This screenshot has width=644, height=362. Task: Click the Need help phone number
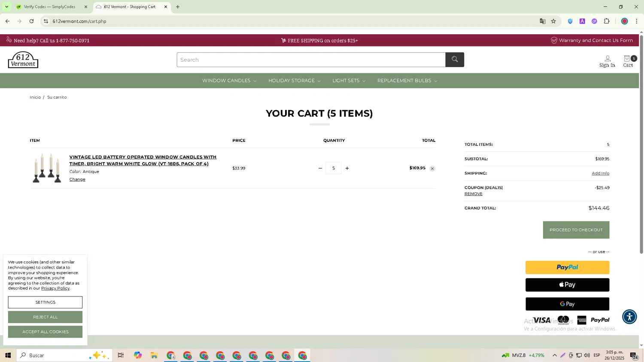[x=73, y=41]
